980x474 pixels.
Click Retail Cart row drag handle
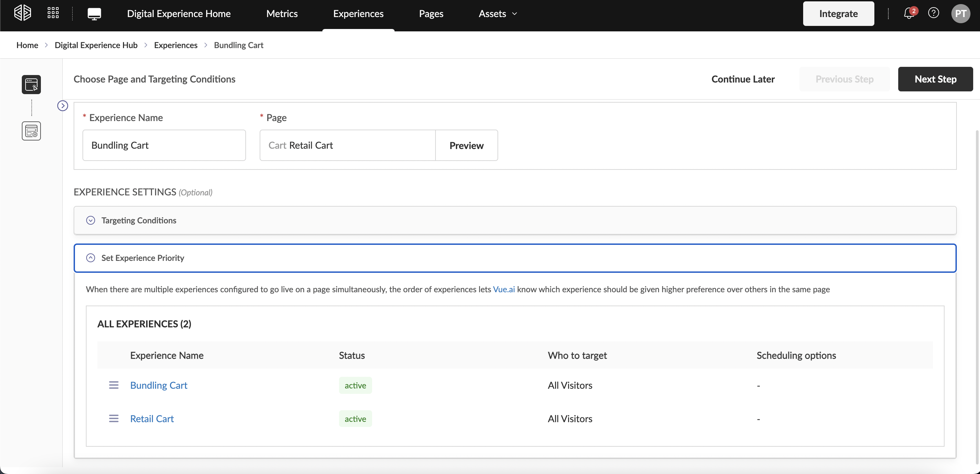tap(114, 418)
